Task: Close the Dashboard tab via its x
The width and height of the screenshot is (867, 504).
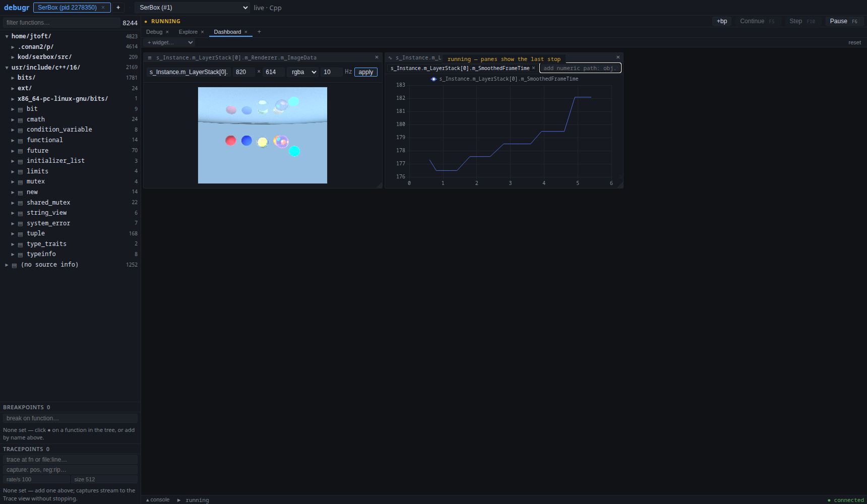Action: (x=246, y=32)
